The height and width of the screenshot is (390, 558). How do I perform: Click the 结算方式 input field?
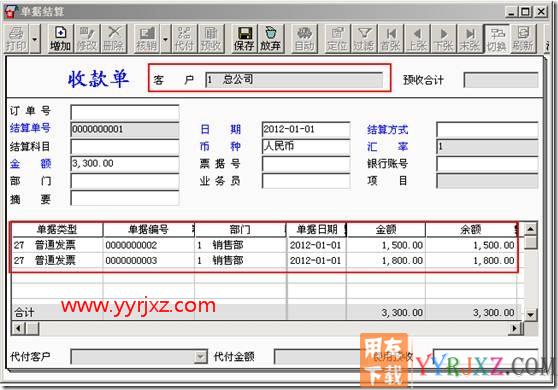point(487,130)
